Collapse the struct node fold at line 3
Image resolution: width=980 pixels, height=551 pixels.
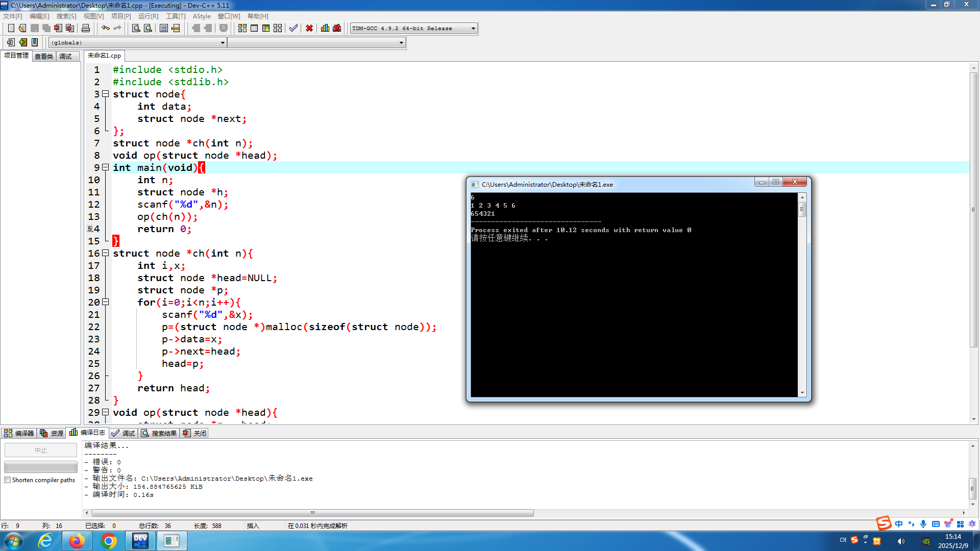tap(106, 94)
